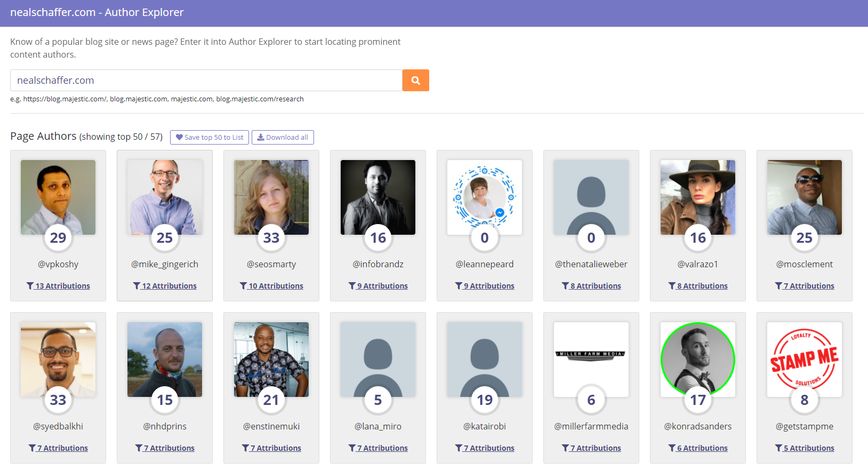The image size is (868, 470).
Task: Click @millerfarmmedia's score badge 6
Action: (x=591, y=400)
